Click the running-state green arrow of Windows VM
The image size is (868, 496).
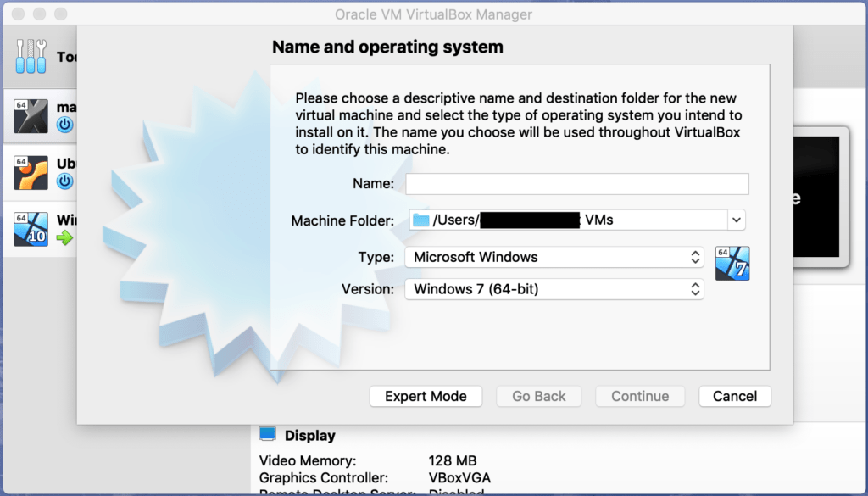point(64,238)
